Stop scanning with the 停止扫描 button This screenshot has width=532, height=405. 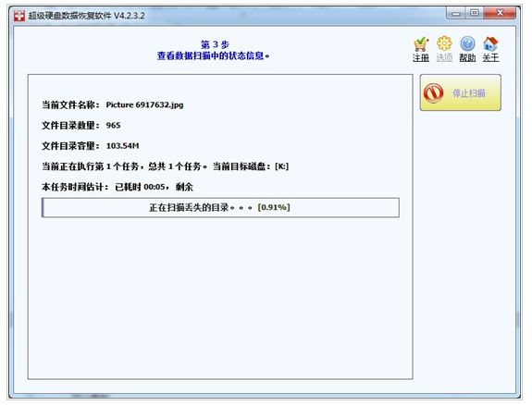(461, 92)
